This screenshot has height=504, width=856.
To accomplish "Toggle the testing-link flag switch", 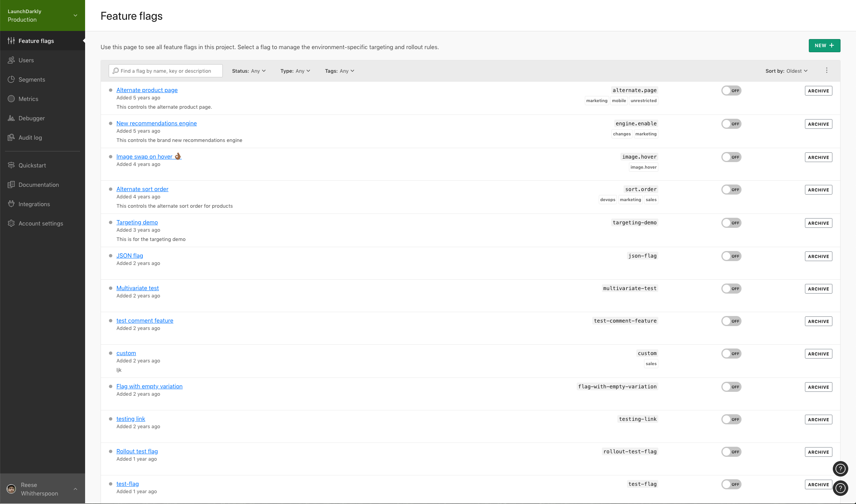I will 731,419.
